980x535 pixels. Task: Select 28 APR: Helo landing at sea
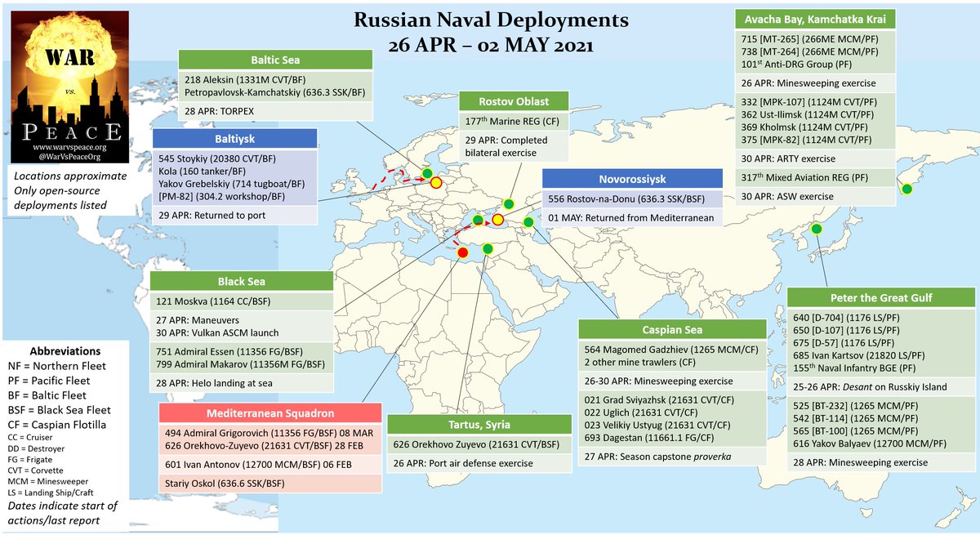[x=217, y=385]
